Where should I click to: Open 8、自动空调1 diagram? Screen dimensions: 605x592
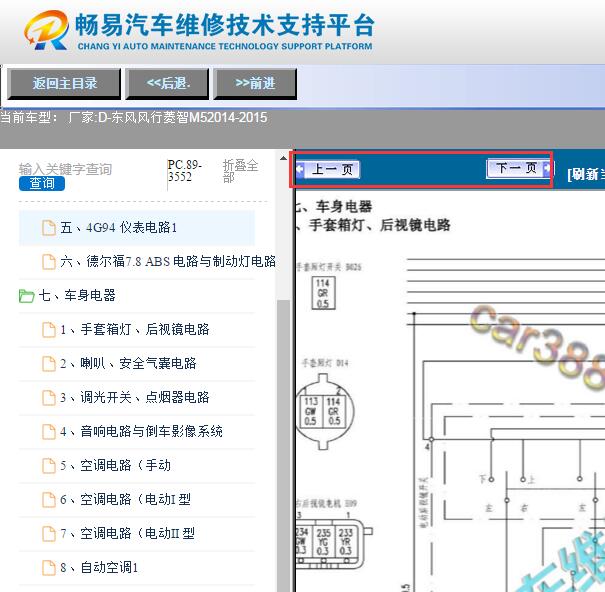pos(99,567)
